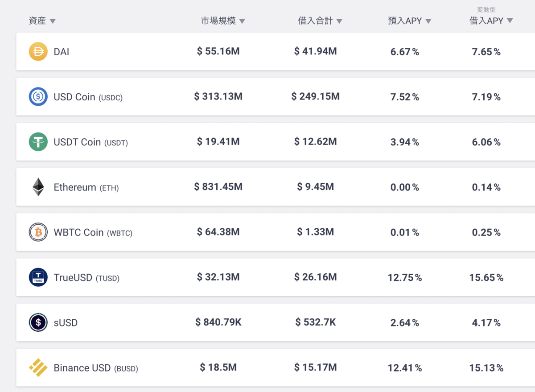
Task: Click WBTC total borrowed $ 1.33M
Action: [316, 232]
